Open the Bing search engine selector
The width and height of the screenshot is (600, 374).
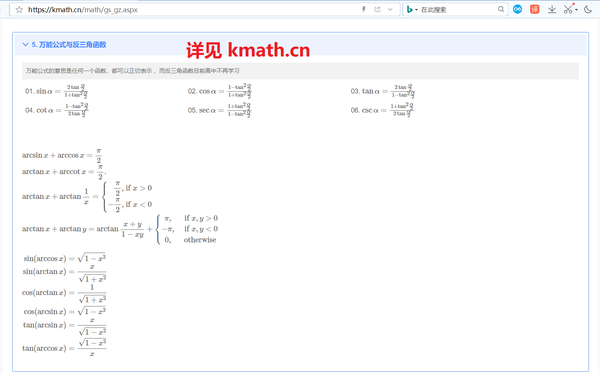[x=412, y=10]
